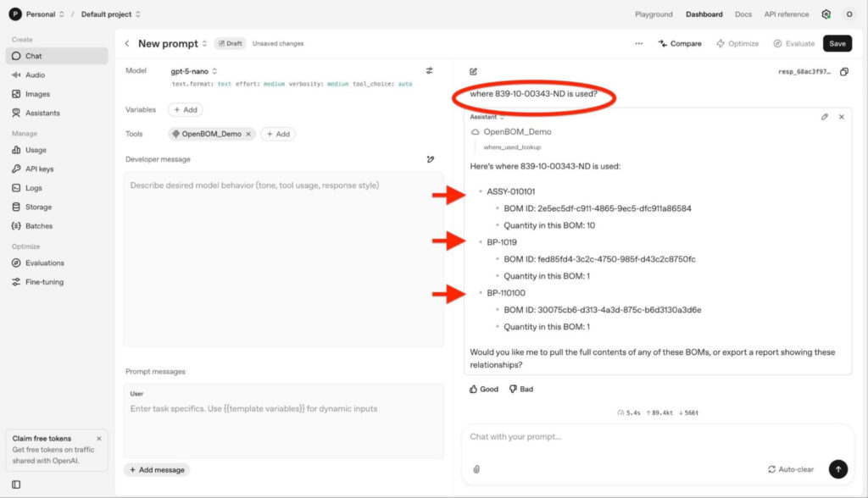Go to Playground in the top navigation
This screenshot has height=498, width=868.
click(654, 14)
